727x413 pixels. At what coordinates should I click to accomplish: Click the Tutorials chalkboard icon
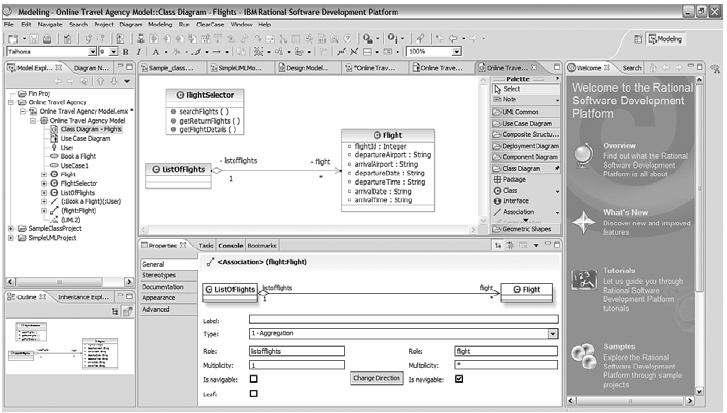click(x=584, y=280)
